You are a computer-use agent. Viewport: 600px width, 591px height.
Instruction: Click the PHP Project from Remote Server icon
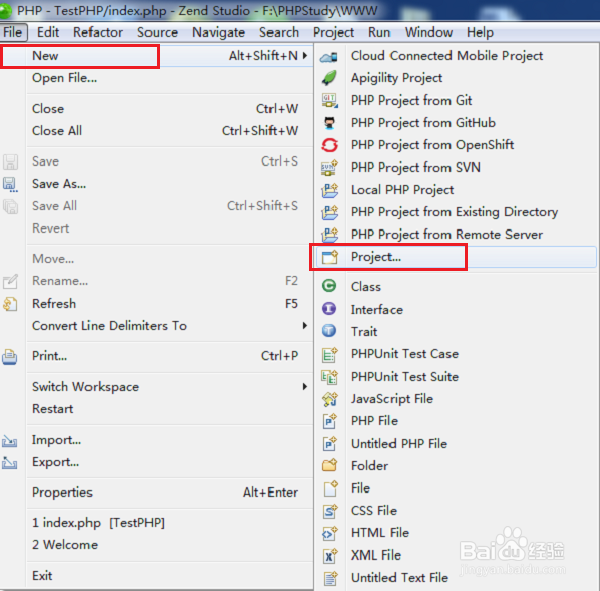[x=329, y=234]
